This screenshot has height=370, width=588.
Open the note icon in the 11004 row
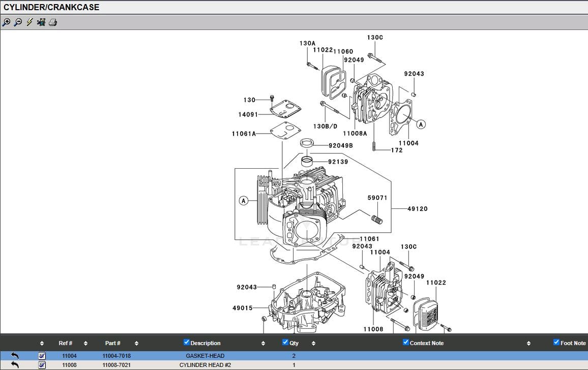click(42, 356)
